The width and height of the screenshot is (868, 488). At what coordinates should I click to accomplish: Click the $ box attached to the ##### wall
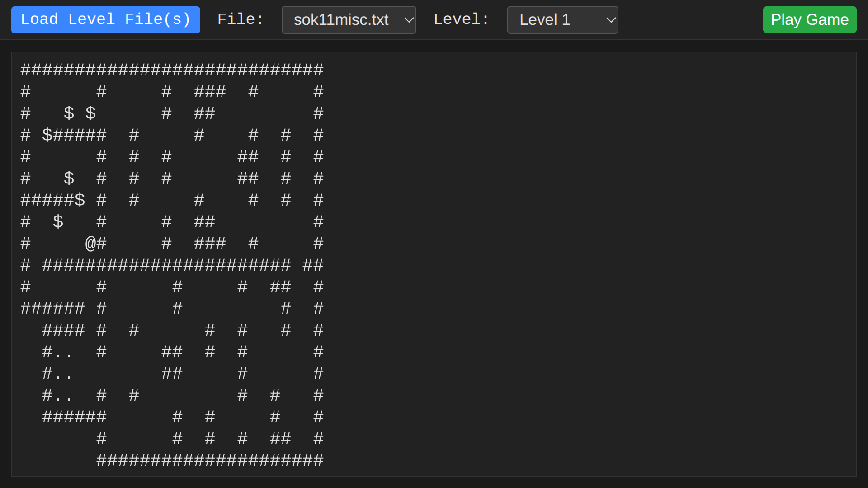pos(80,200)
